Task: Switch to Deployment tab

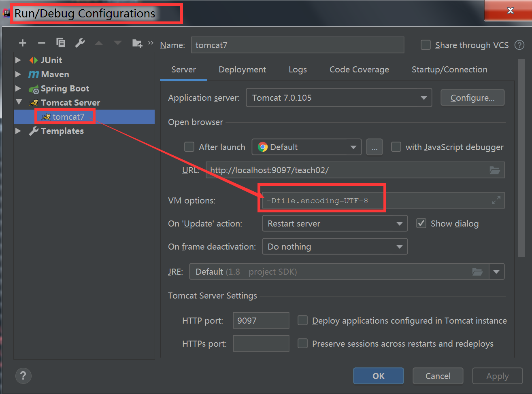Action: point(242,70)
